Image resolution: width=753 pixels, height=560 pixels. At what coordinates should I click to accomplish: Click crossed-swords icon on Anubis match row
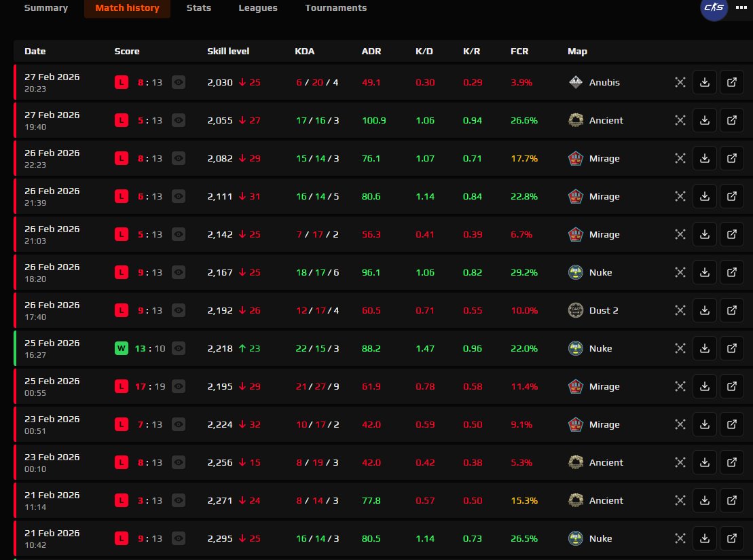click(x=680, y=82)
